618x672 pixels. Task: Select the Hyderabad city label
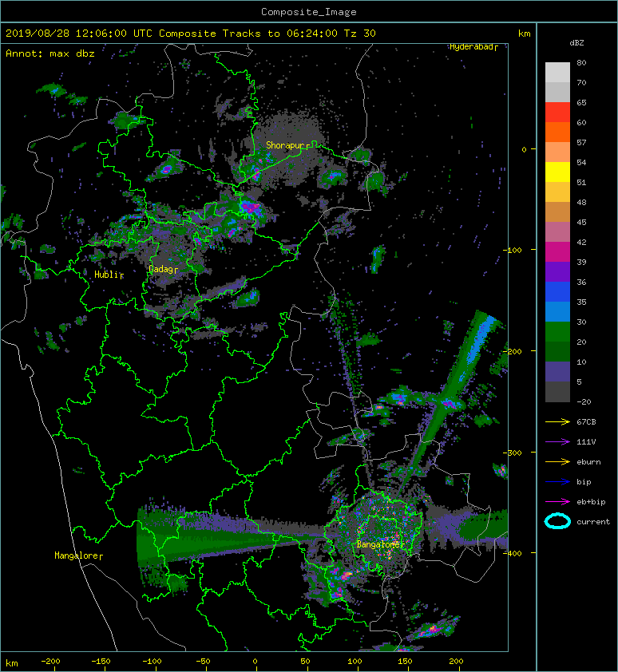coord(471,47)
